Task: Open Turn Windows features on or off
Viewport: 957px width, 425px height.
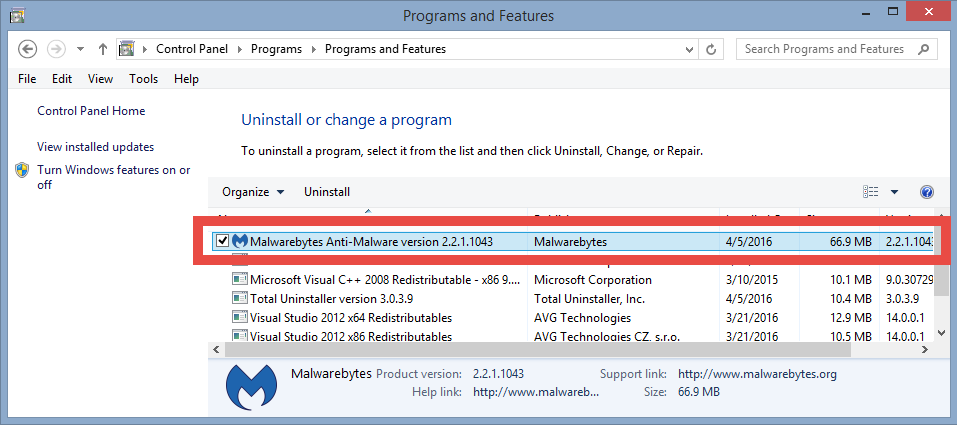Action: tap(114, 177)
